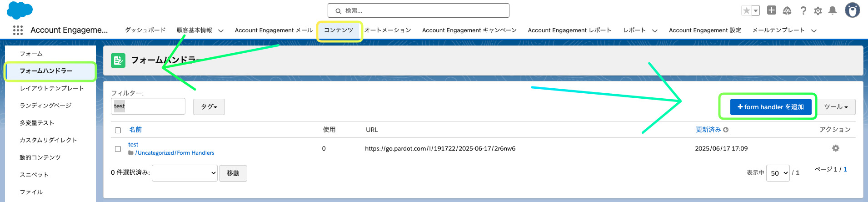Click the go.pardot.com URL text
This screenshot has height=202, width=868.
440,148
